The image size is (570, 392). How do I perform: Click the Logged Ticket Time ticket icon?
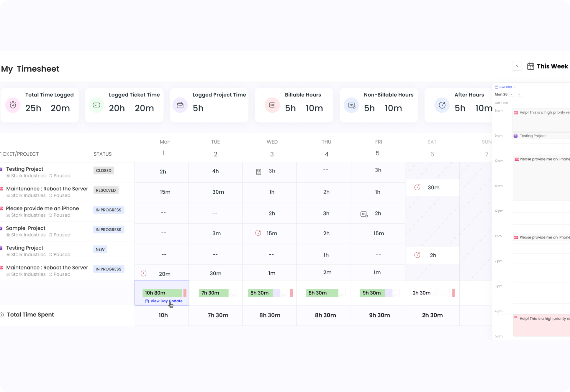coord(96,105)
